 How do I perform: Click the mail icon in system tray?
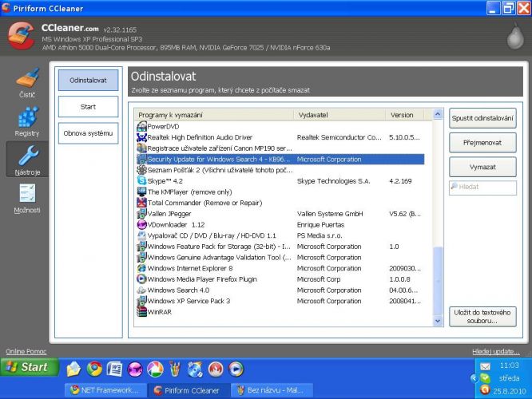[485, 366]
